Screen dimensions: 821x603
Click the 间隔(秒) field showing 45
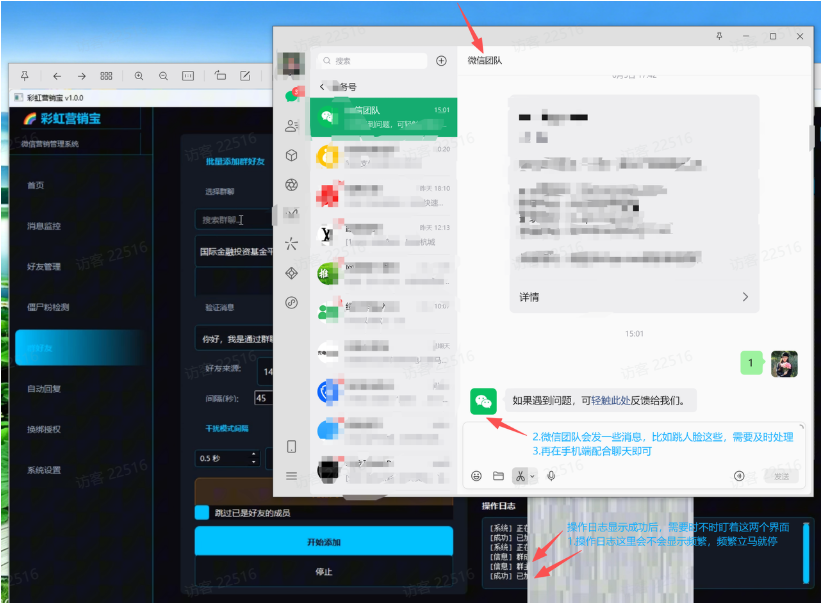tap(263, 398)
